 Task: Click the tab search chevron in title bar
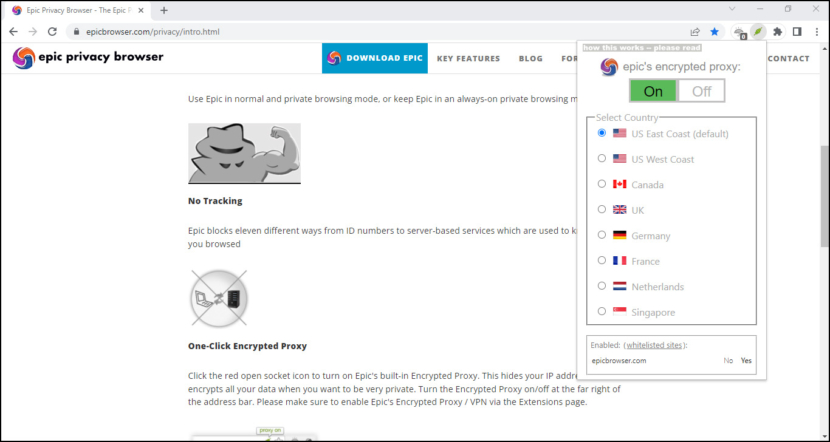(x=732, y=8)
